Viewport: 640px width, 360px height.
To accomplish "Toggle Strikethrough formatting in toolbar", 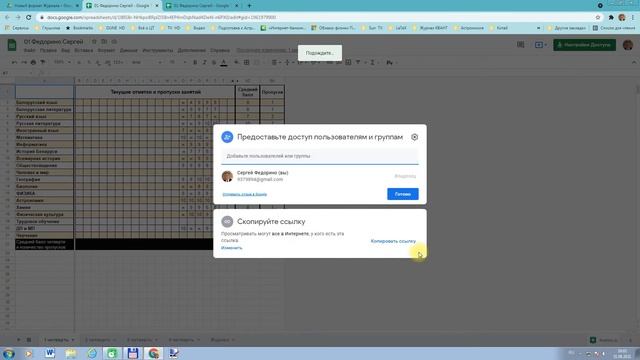I will 214,62.
